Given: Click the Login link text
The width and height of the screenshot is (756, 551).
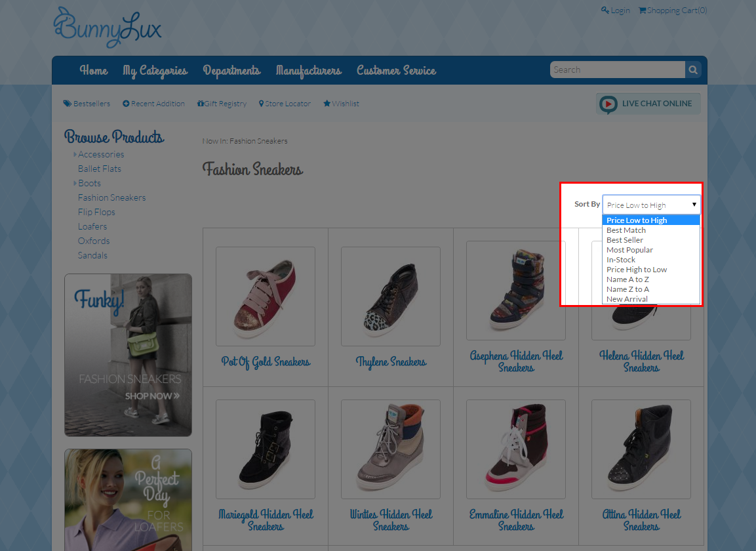Looking at the screenshot, I should pyautogui.click(x=620, y=10).
